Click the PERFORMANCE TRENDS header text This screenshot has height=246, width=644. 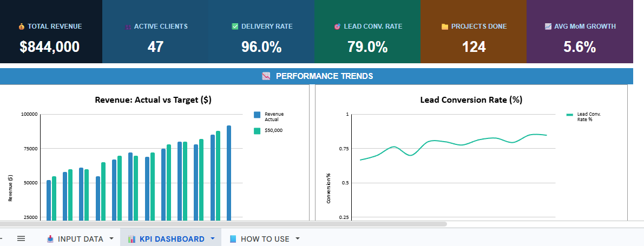click(325, 76)
